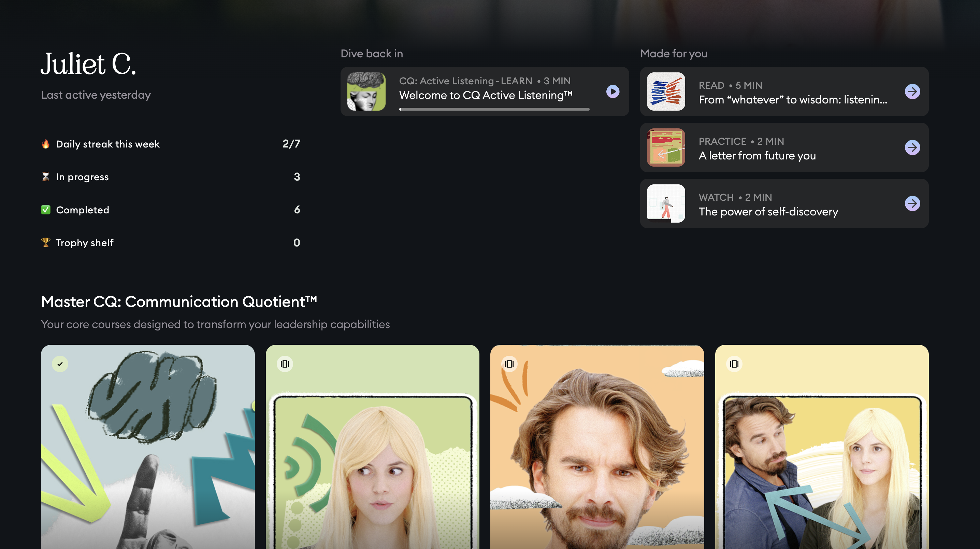This screenshot has height=549, width=980.
Task: Open the In progress stat row
Action: (170, 177)
